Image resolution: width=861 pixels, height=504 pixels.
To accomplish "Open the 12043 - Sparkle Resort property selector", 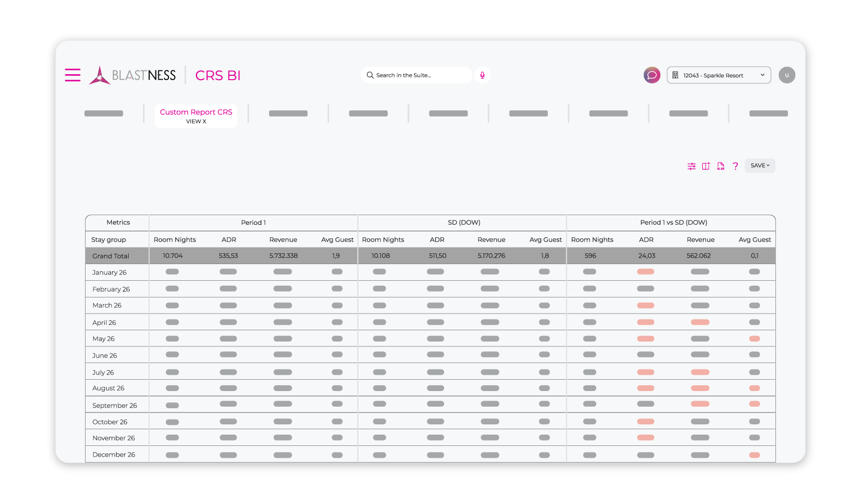I will [718, 75].
